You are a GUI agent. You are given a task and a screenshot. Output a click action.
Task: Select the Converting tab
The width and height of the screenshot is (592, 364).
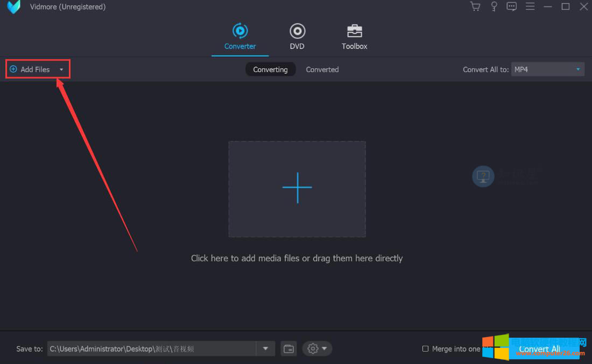pos(270,69)
